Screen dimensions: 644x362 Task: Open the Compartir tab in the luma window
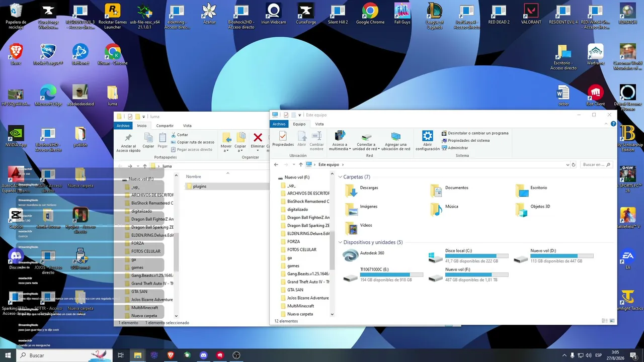(x=165, y=126)
